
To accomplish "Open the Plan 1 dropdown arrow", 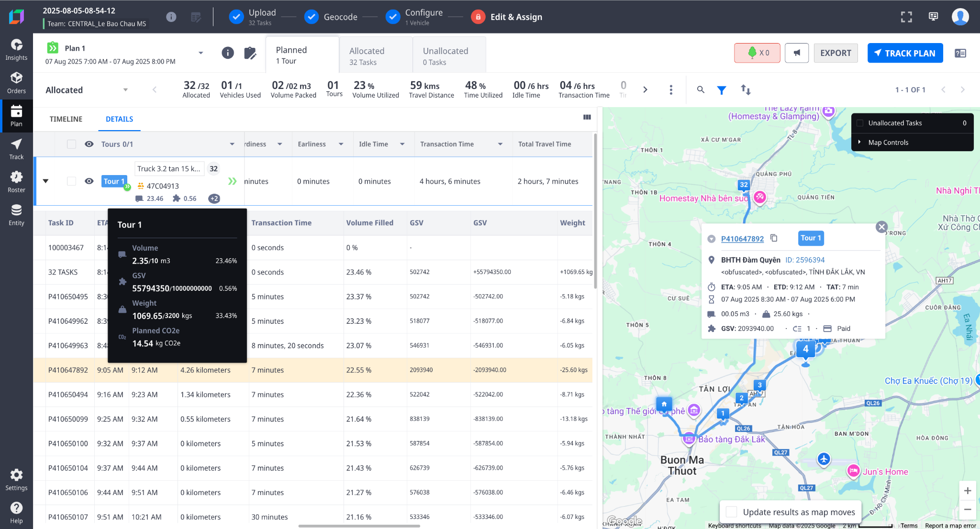I will (201, 53).
